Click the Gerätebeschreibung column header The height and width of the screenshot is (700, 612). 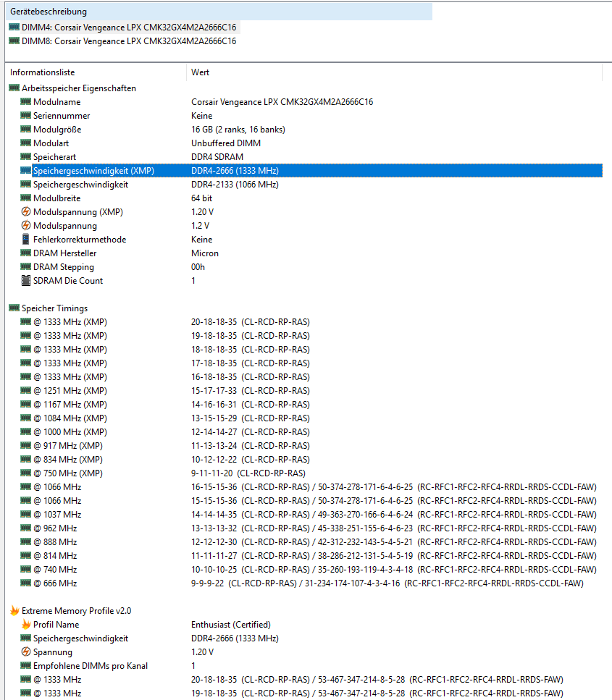point(219,12)
